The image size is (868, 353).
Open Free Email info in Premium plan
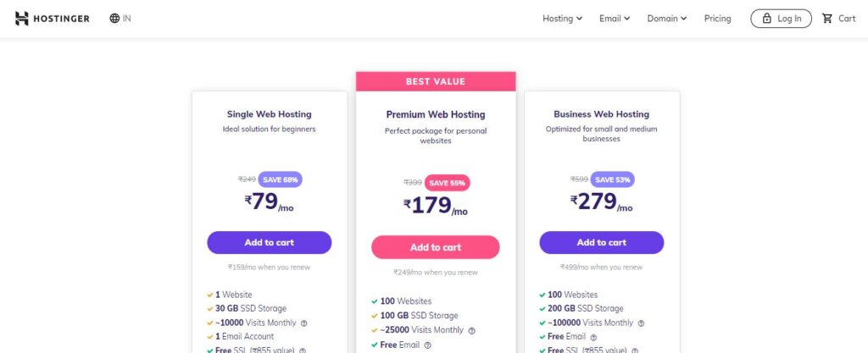[427, 345]
